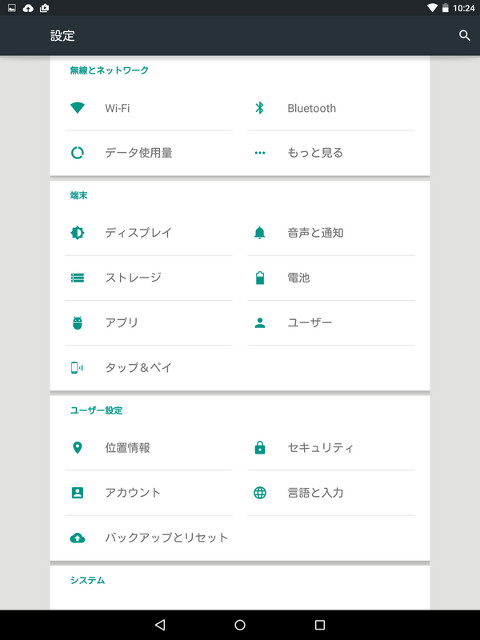
Task: Tap the Android robot アプリ icon
Action: point(77,322)
